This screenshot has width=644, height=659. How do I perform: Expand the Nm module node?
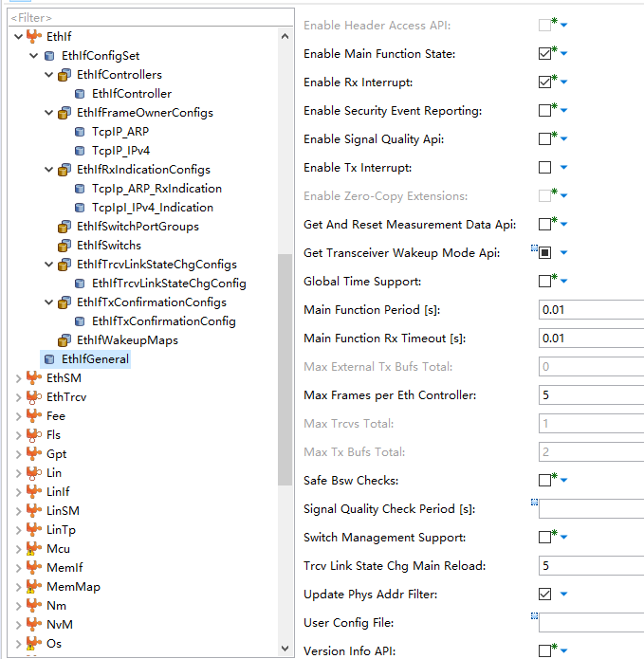18,606
